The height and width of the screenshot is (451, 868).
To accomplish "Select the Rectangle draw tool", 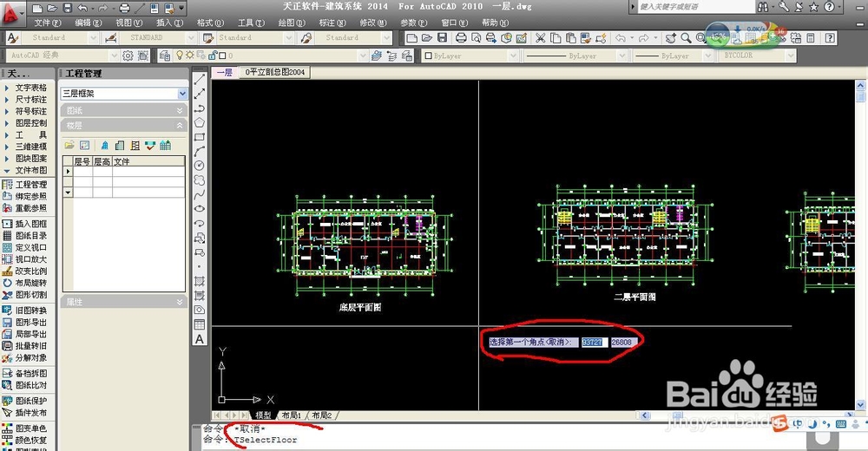I will tap(200, 137).
